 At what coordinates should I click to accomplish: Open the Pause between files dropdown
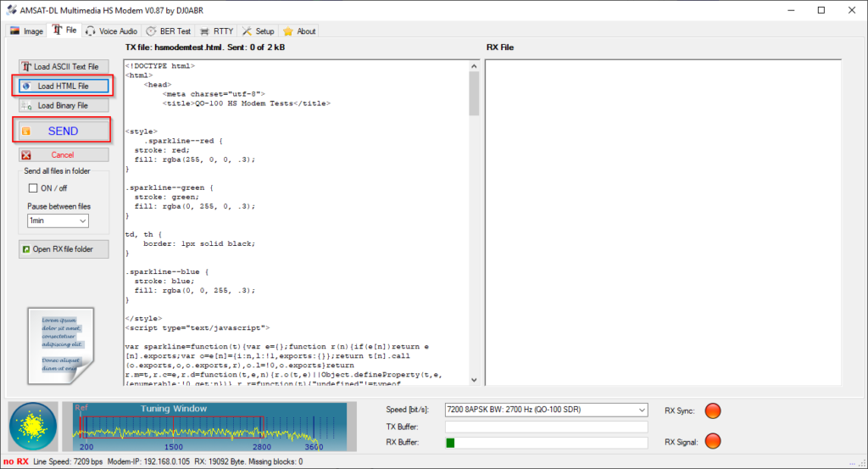(58, 221)
